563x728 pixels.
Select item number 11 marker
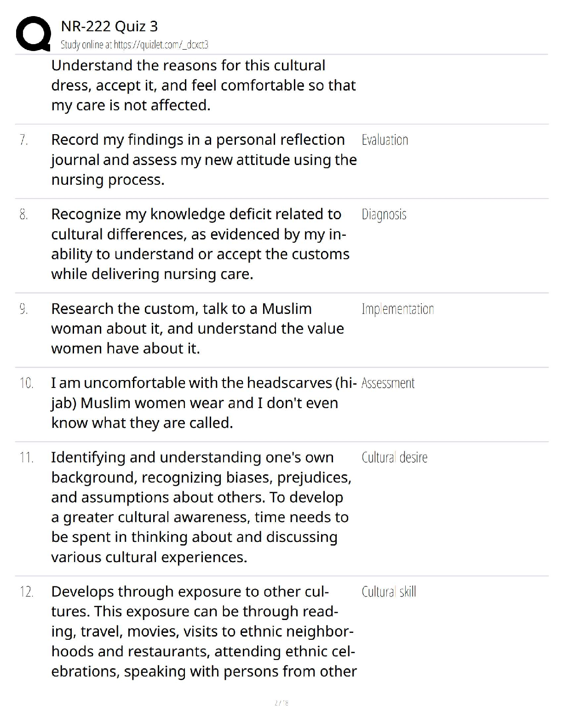click(27, 457)
